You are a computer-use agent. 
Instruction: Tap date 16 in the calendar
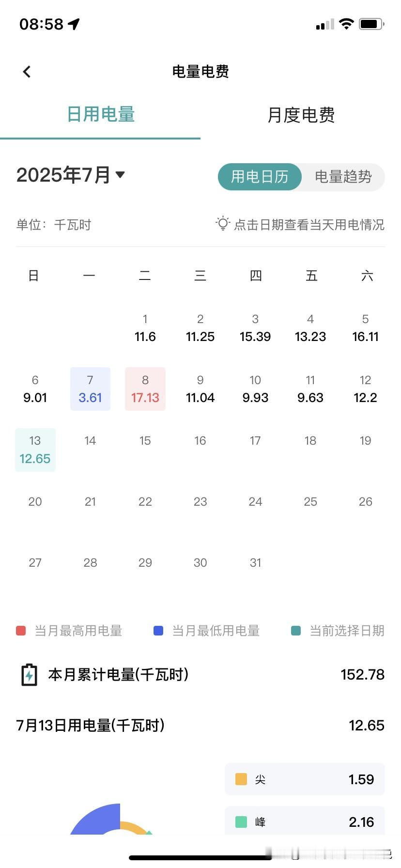(200, 441)
